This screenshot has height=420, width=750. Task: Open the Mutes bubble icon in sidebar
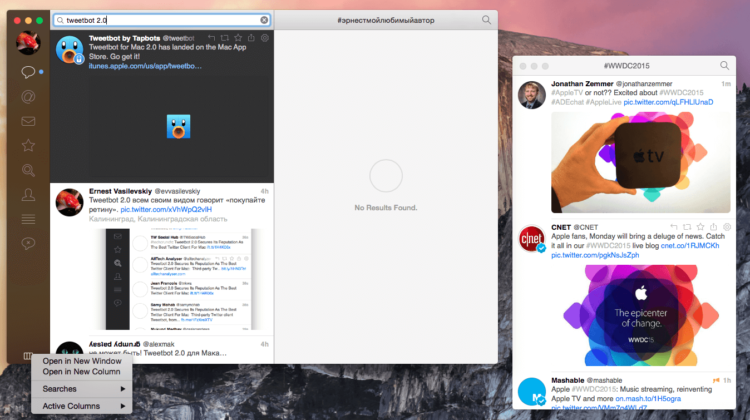point(28,243)
